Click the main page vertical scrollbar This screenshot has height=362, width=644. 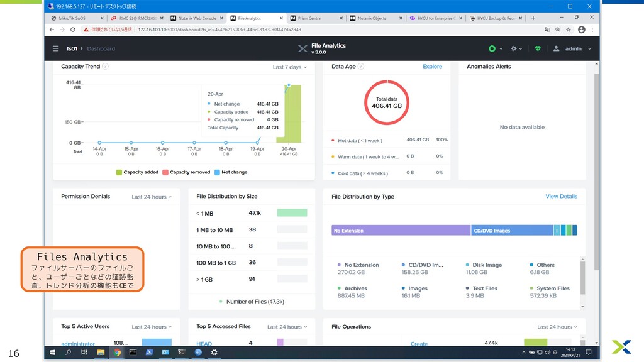click(596, 172)
